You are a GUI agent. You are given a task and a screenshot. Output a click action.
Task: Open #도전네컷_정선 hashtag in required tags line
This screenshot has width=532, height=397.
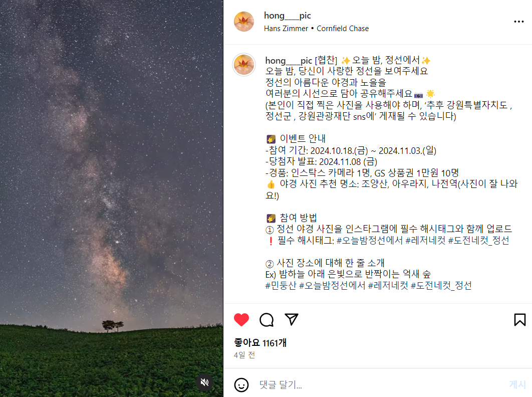[x=478, y=241]
